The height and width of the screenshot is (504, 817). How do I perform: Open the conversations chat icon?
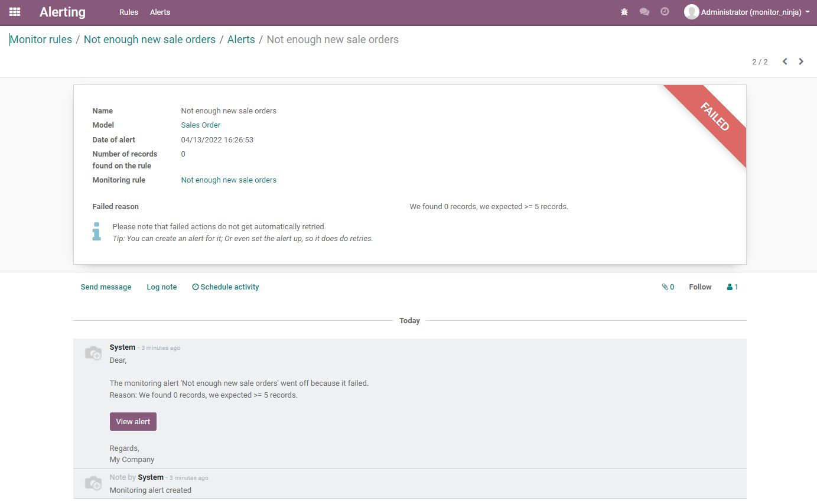(645, 12)
